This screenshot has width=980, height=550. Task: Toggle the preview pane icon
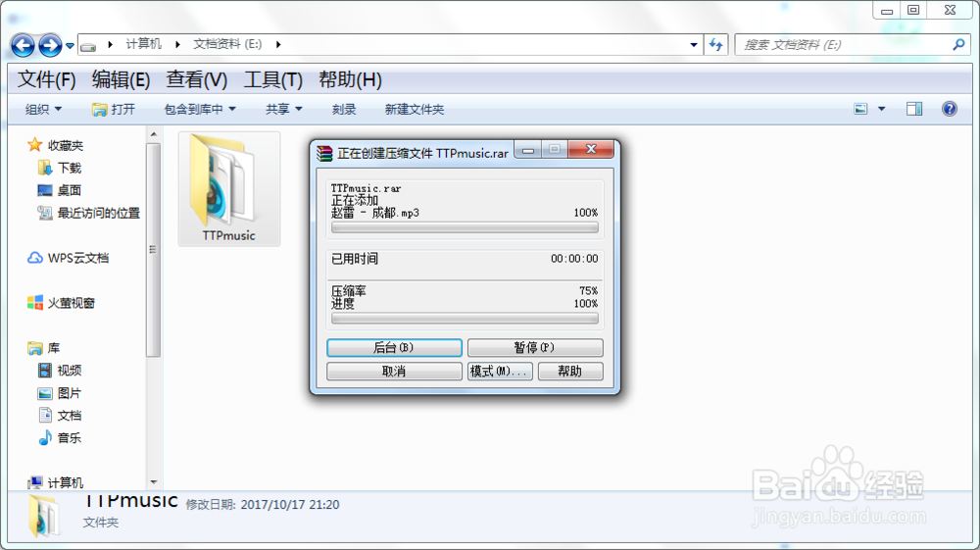coord(914,110)
